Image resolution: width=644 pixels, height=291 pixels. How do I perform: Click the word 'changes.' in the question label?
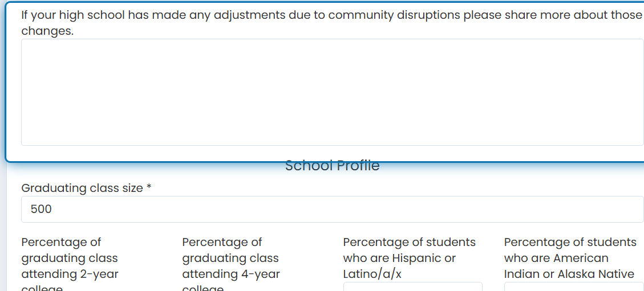click(x=48, y=31)
